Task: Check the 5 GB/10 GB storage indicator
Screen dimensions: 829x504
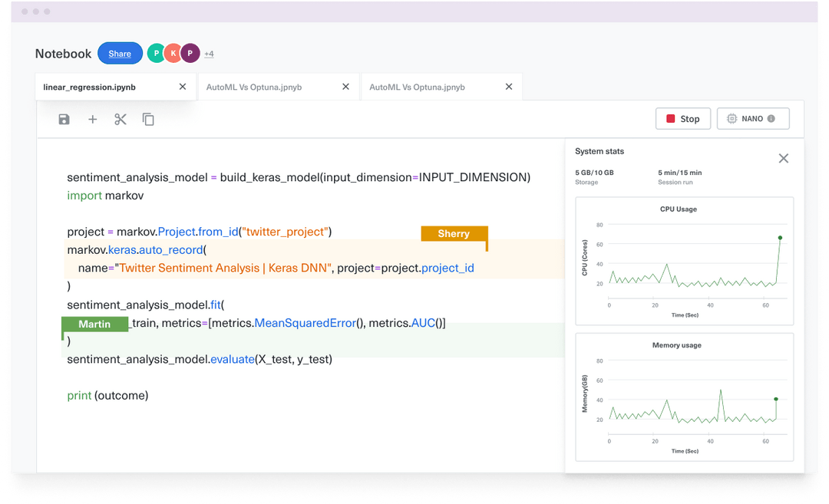Action: pyautogui.click(x=595, y=171)
